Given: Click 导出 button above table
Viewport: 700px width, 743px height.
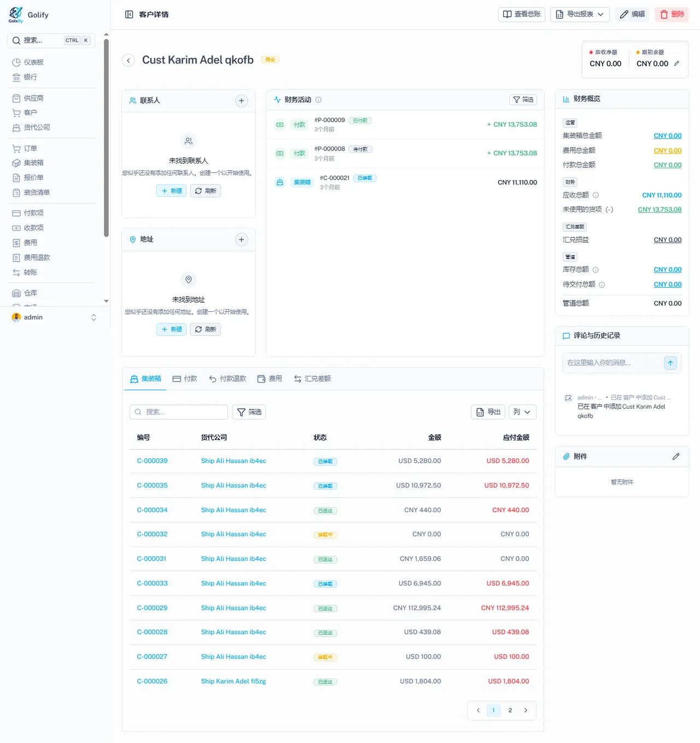Looking at the screenshot, I should pos(488,412).
